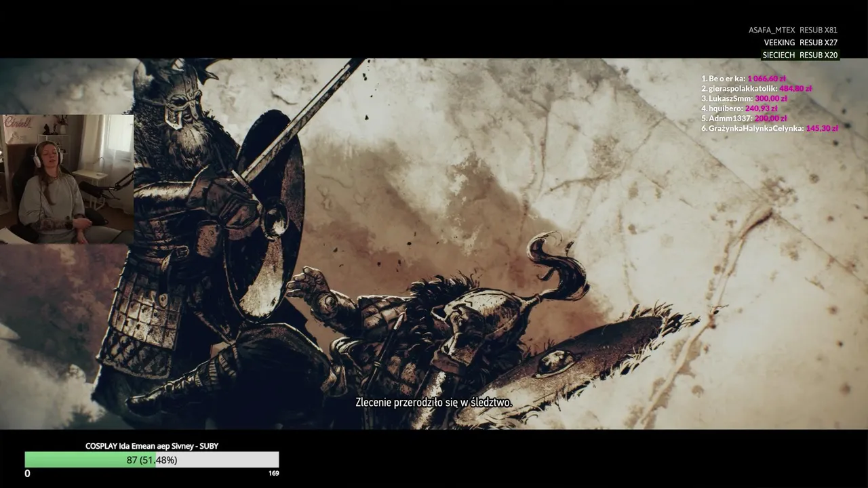This screenshot has width=868, height=488.
Task: Click donor 'hquibero' leaderboard entry
Action: tap(739, 108)
